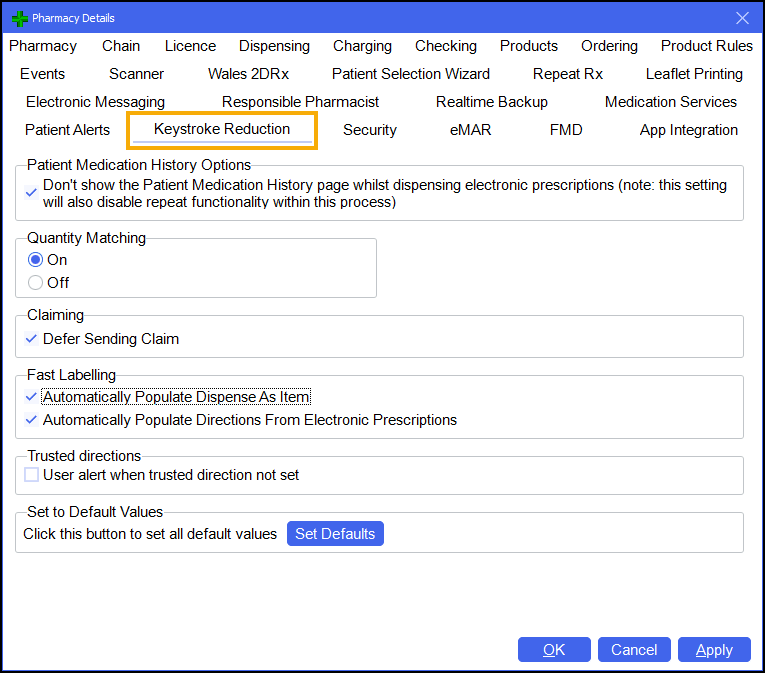The image size is (765, 673).
Task: Toggle the Defer Sending Claim checkbox
Action: (32, 339)
